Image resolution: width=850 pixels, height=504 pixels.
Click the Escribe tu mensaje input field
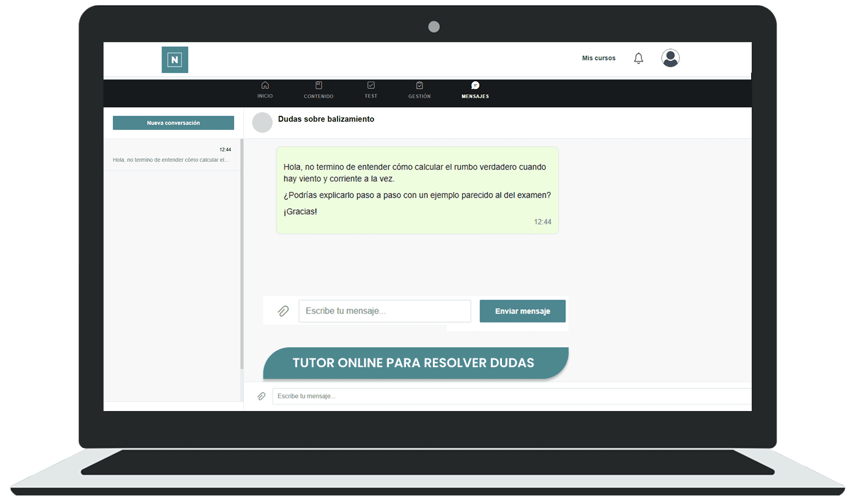pyautogui.click(x=384, y=311)
